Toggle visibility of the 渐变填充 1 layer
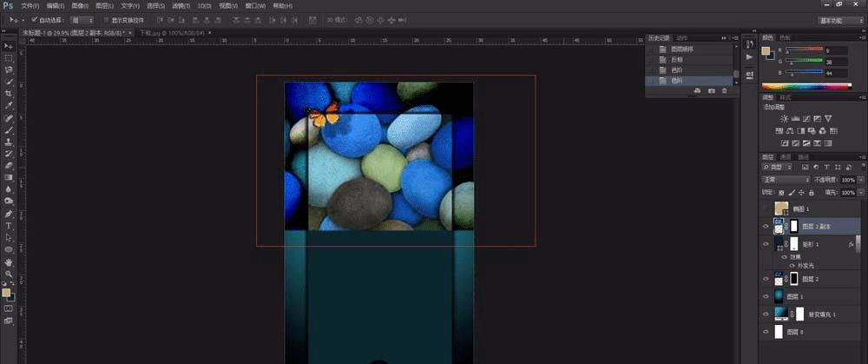The image size is (868, 364). (766, 314)
